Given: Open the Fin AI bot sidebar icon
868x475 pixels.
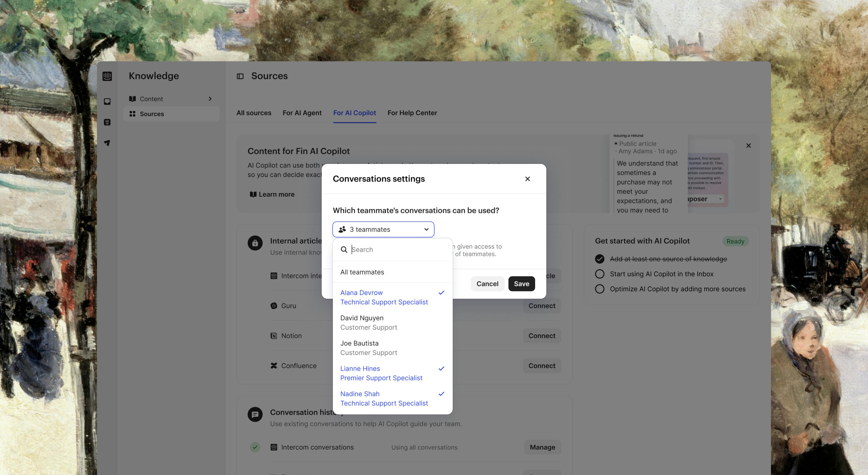Looking at the screenshot, I should tap(107, 122).
